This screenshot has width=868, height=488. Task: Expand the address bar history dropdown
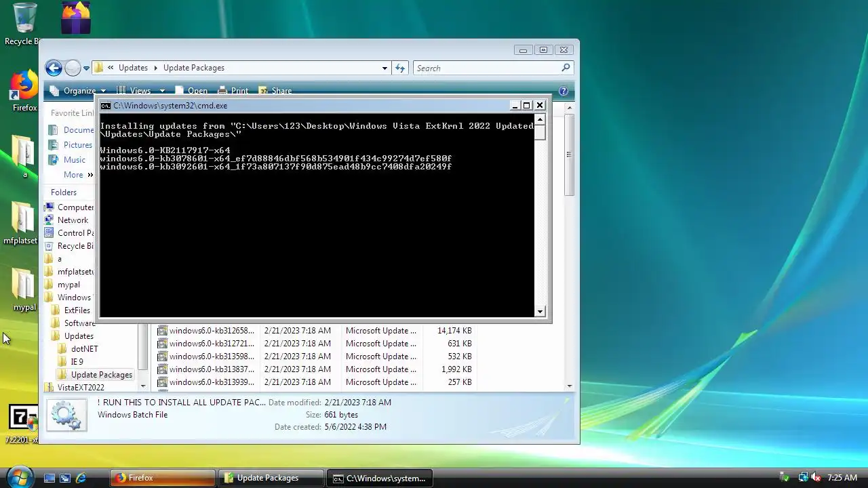[384, 68]
